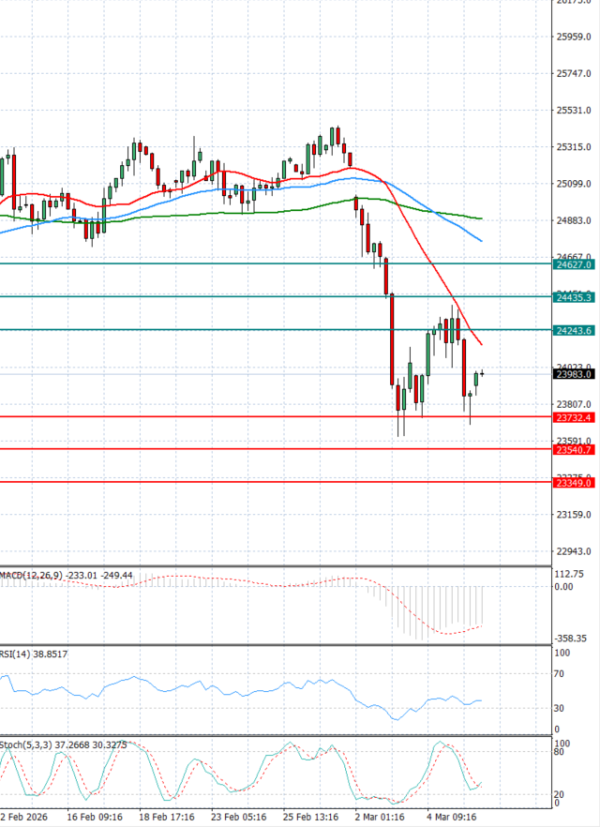600x827 pixels.
Task: Click the Stoch(5,3,3) indicator label
Action: pos(28,745)
